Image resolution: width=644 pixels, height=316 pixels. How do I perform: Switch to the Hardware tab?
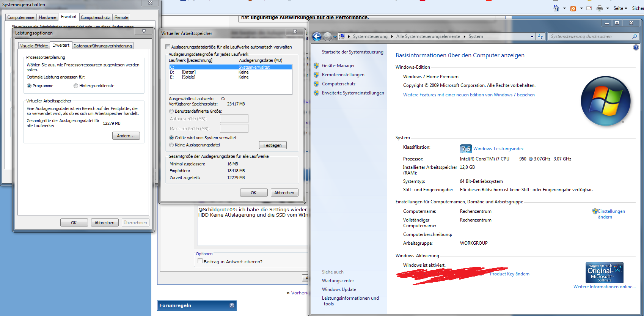coord(48,17)
